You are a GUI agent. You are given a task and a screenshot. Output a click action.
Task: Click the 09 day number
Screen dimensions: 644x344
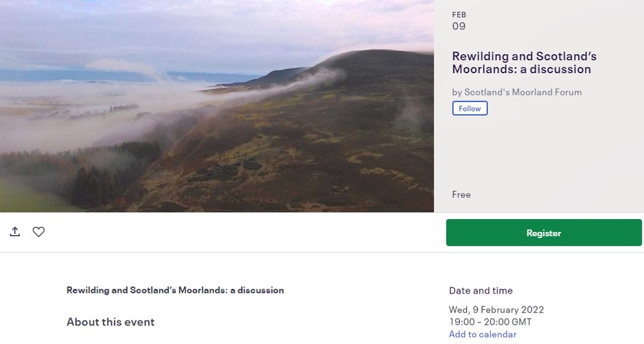point(459,26)
